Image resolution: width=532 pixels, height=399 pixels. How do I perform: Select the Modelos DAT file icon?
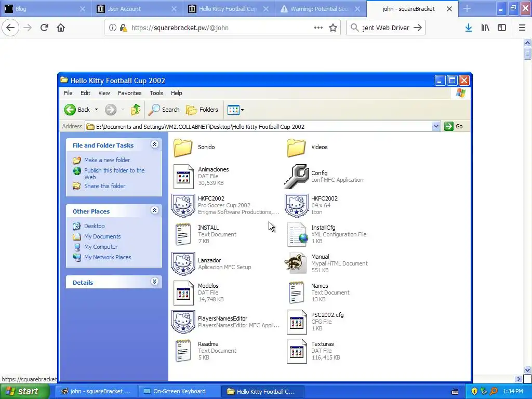pos(183,293)
